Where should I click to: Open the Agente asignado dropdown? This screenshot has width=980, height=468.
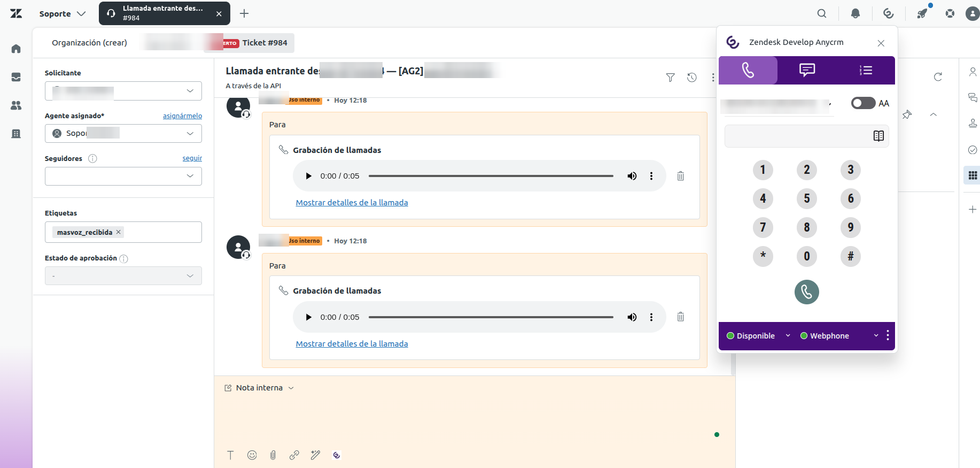point(123,133)
